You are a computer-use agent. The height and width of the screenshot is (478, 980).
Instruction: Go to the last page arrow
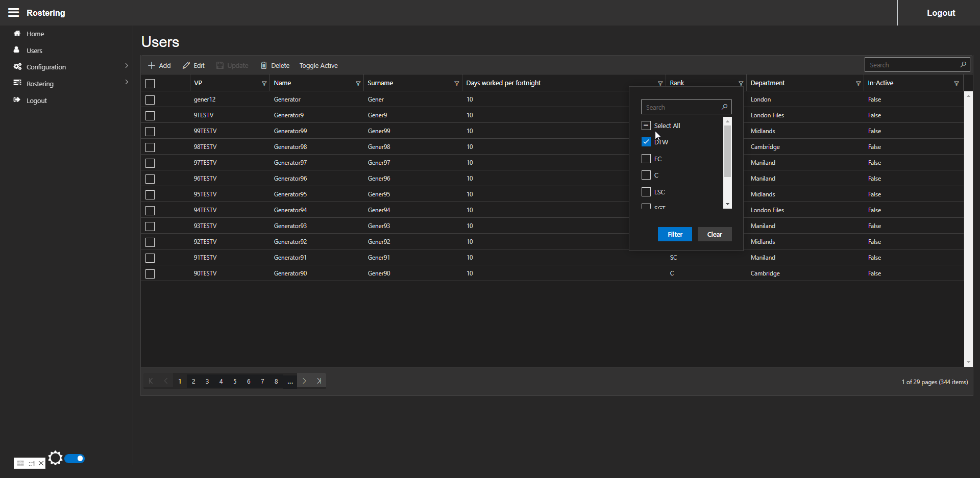pos(319,381)
